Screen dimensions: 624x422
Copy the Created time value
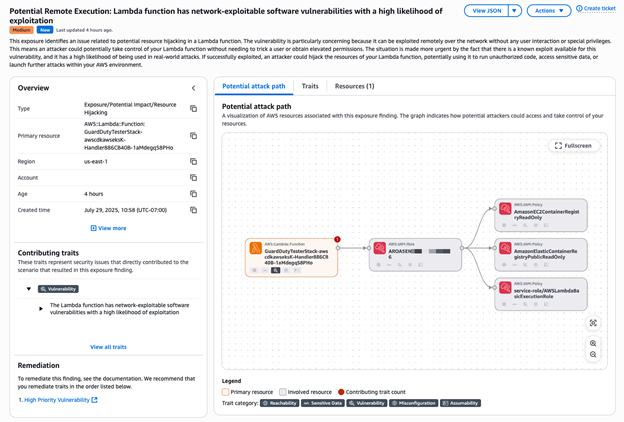(194, 210)
